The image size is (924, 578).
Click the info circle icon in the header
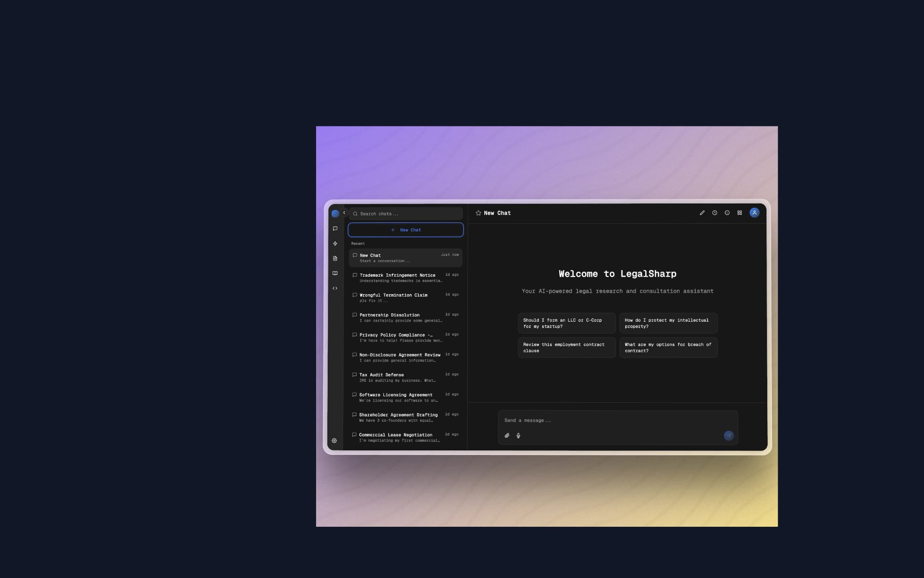pyautogui.click(x=727, y=213)
